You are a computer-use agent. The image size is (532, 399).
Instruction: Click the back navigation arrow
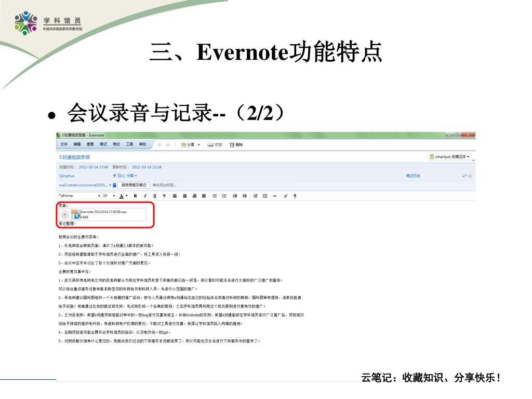[x=159, y=145]
